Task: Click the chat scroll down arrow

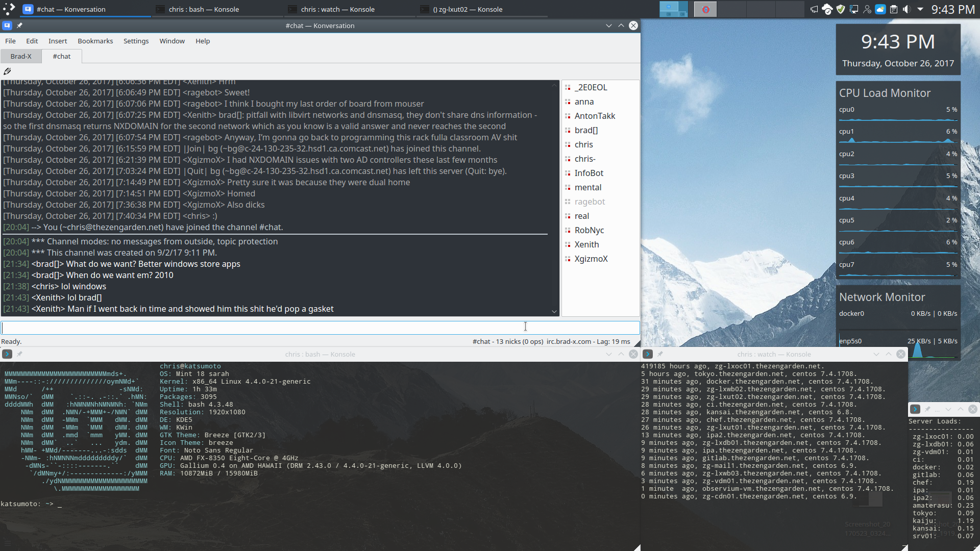Action: [x=554, y=311]
